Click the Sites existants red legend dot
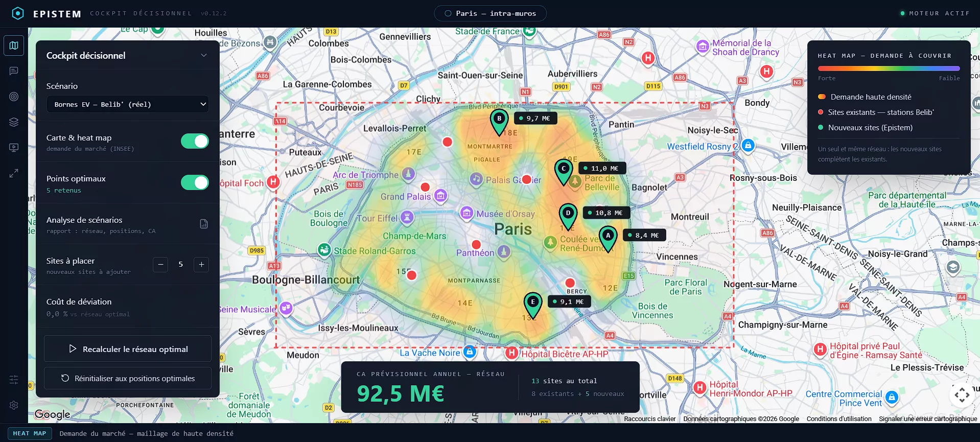 [x=821, y=112]
